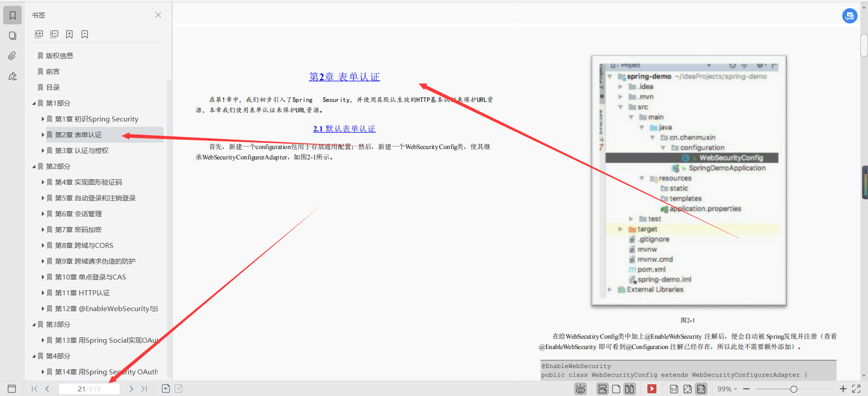Collapse all bookmarks with the minus-box icon
This screenshot has width=868, height=396.
54,34
